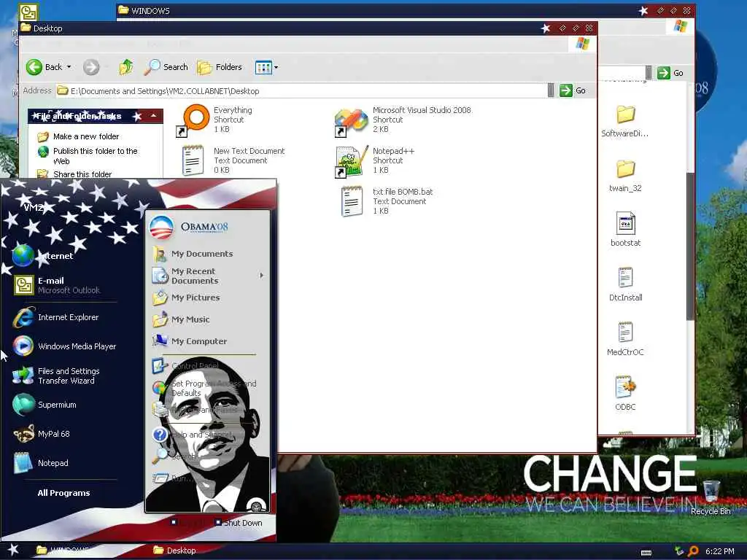Launch Internet Explorer from Start menu
Screen dimensions: 747x560
point(56,318)
